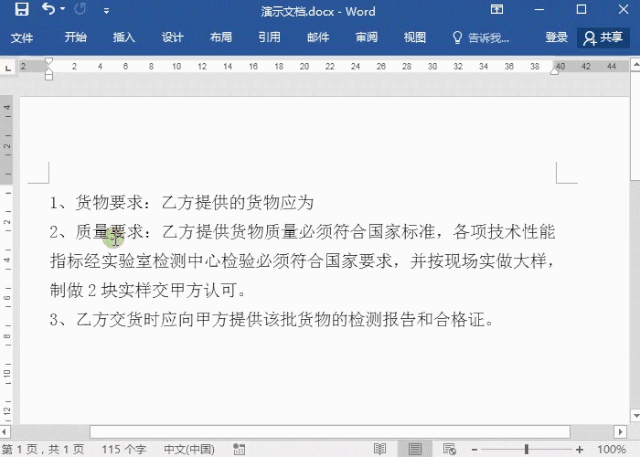Screen dimensions: 640x457
Task: Click the page count 第1页,共1页 in status bar
Action: [x=42, y=449]
